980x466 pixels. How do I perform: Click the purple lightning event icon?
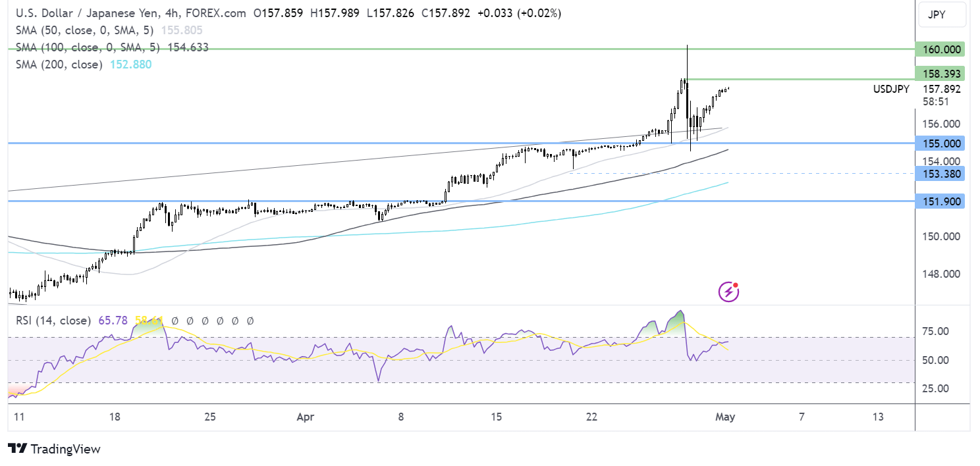(728, 291)
